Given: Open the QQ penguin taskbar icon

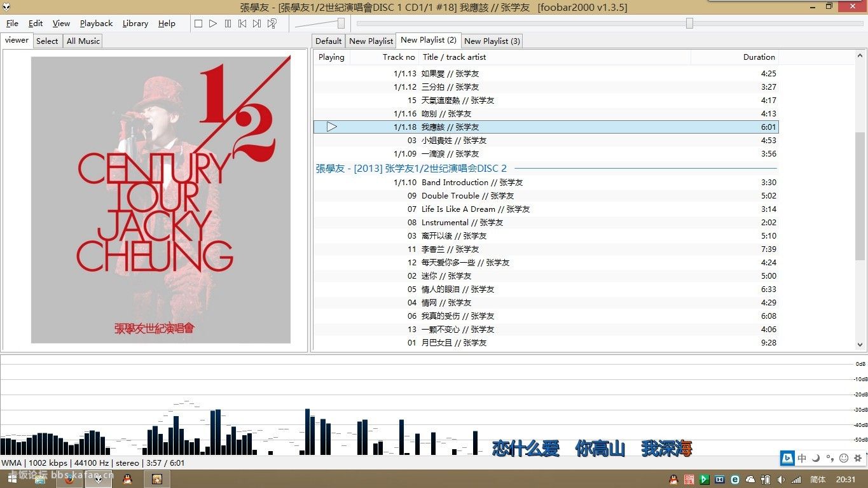Looking at the screenshot, I should point(127,479).
